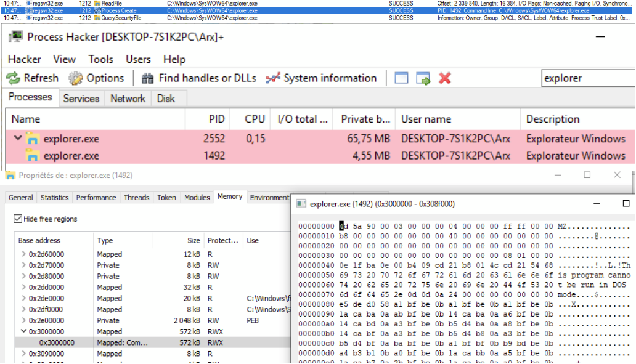Image resolution: width=636 pixels, height=364 pixels.
Task: Sort memory list by Protect column
Action: pos(223,240)
